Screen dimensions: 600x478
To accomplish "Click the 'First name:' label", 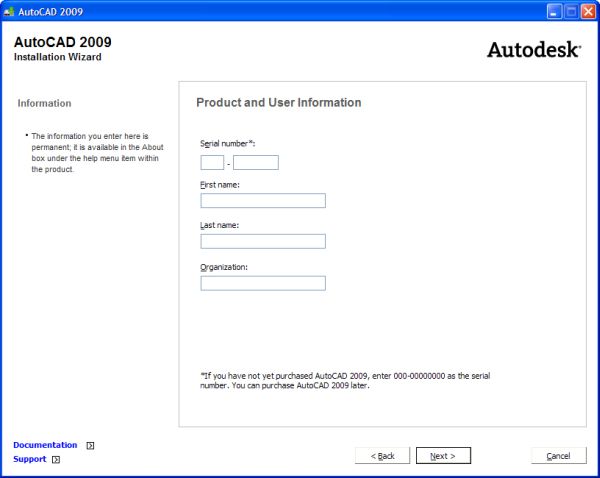I will (x=220, y=185).
